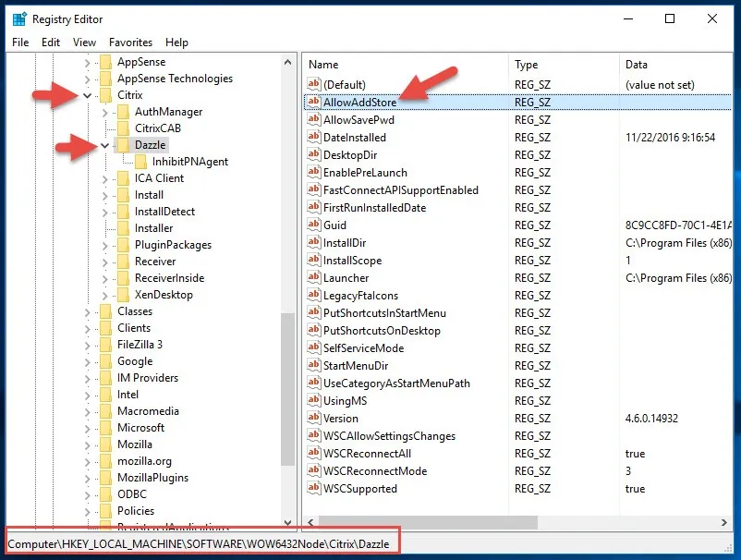
Task: Click the Dazzle folder icon
Action: coord(124,145)
